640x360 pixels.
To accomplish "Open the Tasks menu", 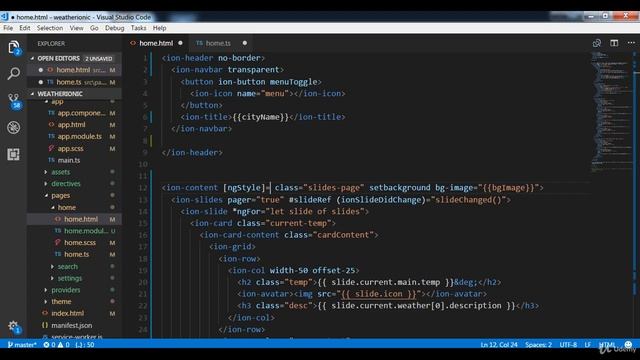I will (x=138, y=28).
